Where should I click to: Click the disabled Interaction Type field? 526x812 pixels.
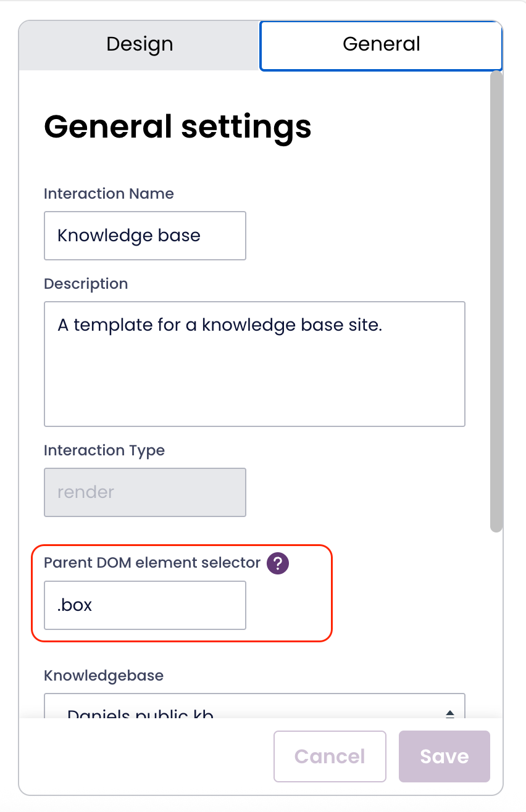tap(144, 492)
